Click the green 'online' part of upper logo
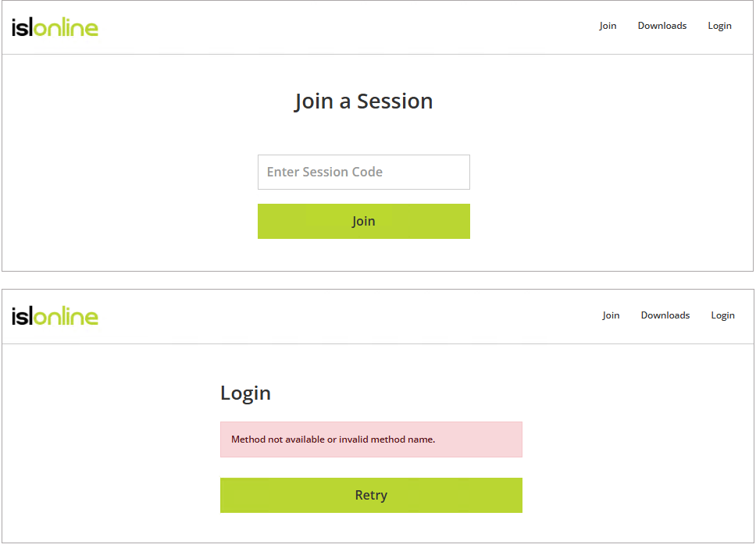This screenshot has width=756, height=548. pos(66,27)
